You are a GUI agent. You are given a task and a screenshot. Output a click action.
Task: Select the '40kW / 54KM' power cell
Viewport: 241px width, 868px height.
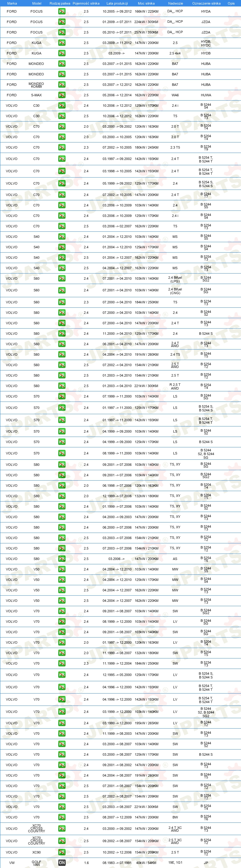(146, 862)
